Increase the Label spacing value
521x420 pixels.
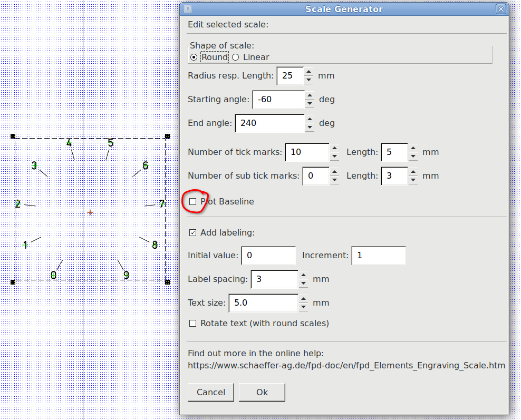pyautogui.click(x=303, y=275)
